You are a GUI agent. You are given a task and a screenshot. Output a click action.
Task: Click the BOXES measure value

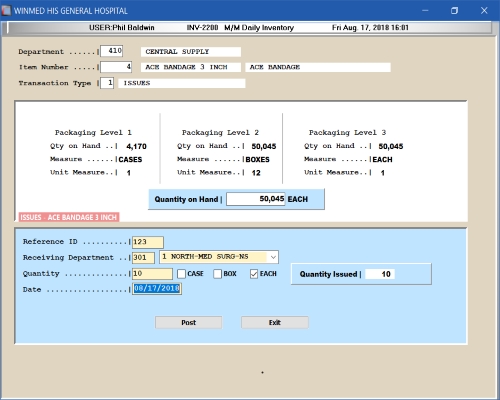258,160
